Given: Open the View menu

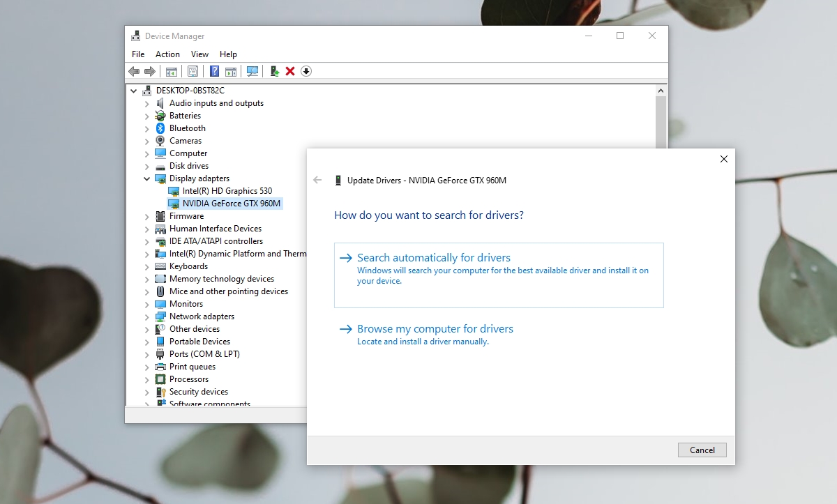Looking at the screenshot, I should 199,54.
